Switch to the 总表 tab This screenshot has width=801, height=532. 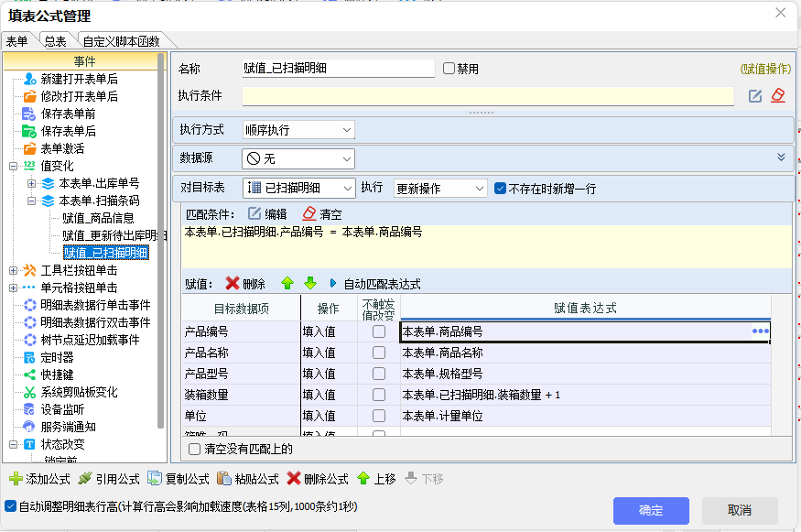point(55,41)
